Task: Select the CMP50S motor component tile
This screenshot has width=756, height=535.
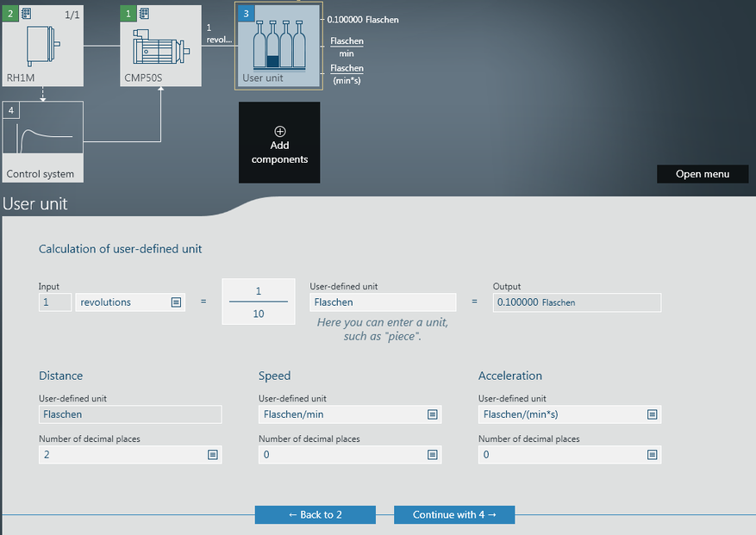Action: coord(160,48)
